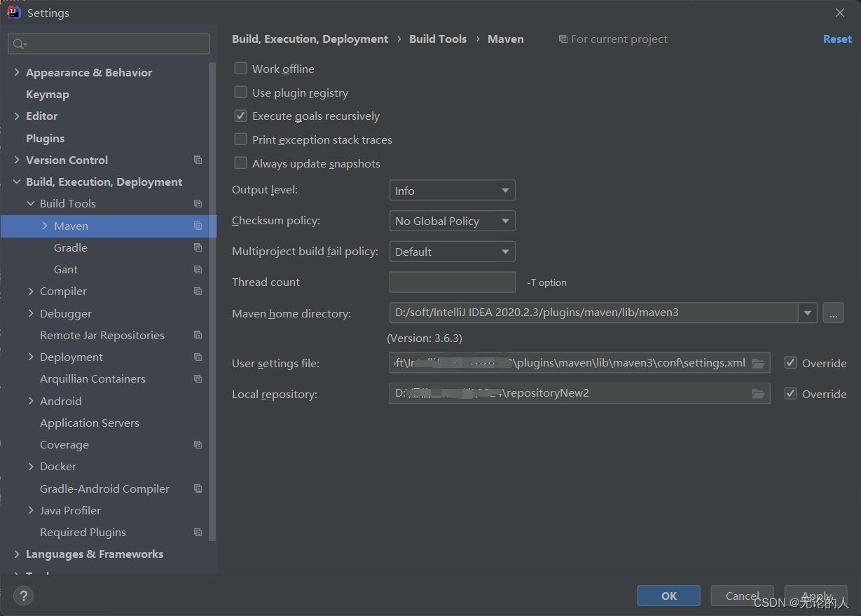This screenshot has height=616, width=861.
Task: Toggle Override for Local repository
Action: click(790, 394)
